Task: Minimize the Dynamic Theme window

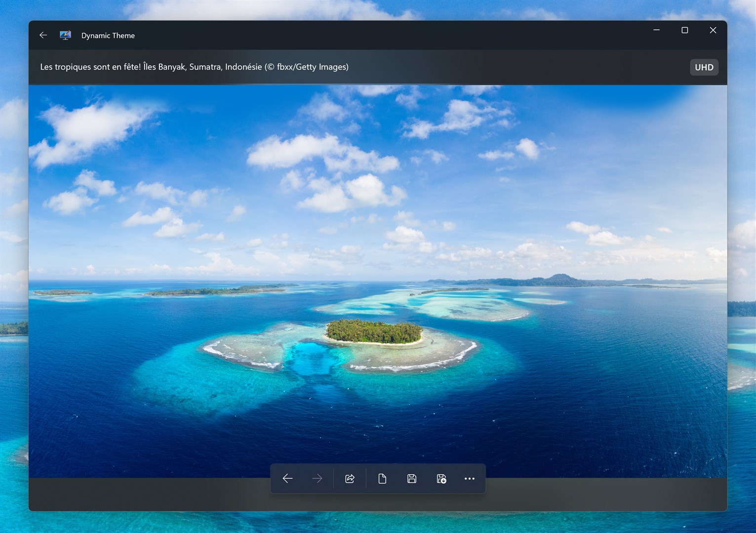Action: (x=656, y=30)
